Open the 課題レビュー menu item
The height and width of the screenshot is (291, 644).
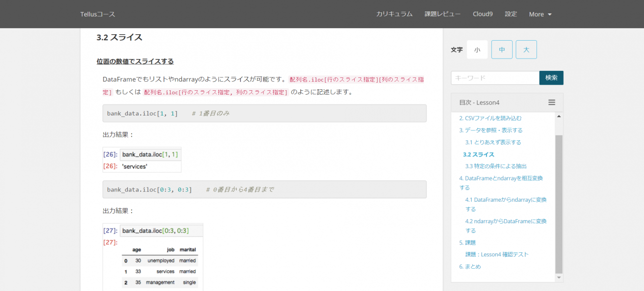(x=442, y=14)
